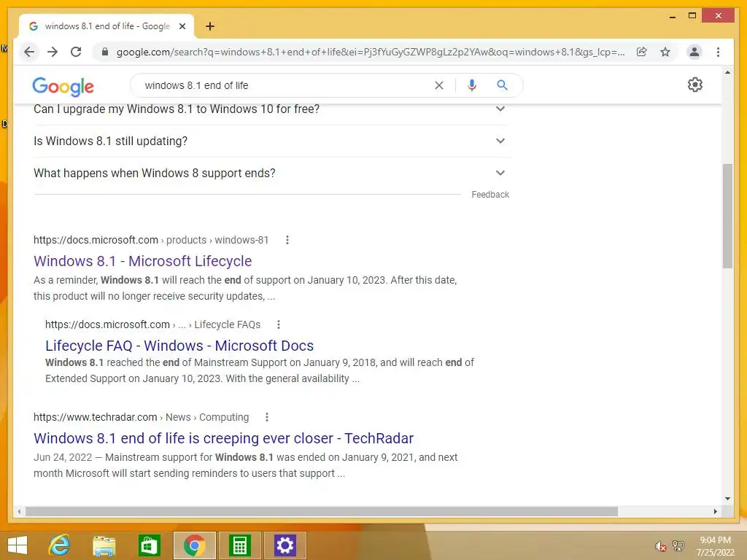Open PC settings from taskbar
The height and width of the screenshot is (560, 747).
(285, 545)
